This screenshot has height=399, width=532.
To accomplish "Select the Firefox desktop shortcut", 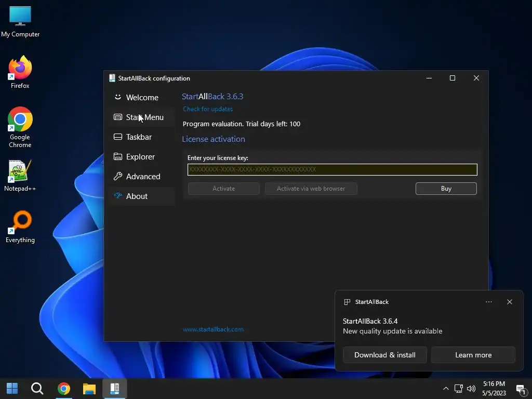I will (20, 72).
